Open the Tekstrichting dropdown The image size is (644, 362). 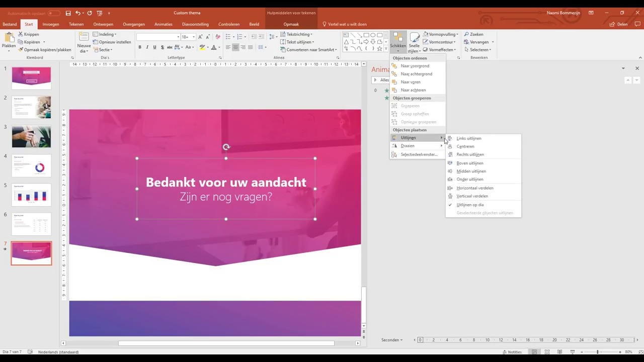tap(296, 34)
